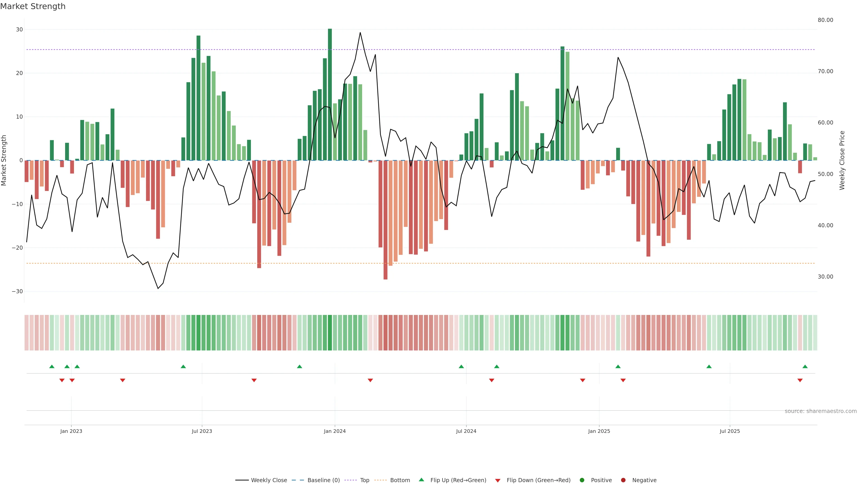The height and width of the screenshot is (488, 868).
Task: Click the dark red Negative circle legend icon
Action: tap(623, 480)
